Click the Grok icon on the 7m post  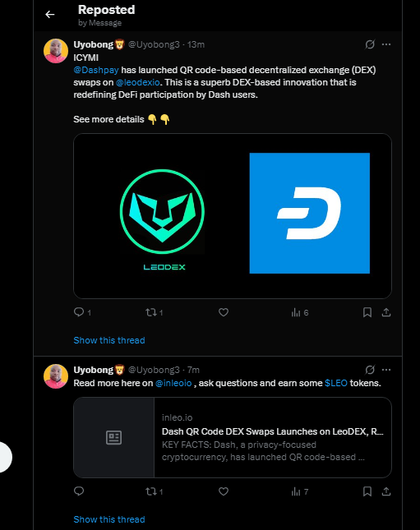(370, 370)
